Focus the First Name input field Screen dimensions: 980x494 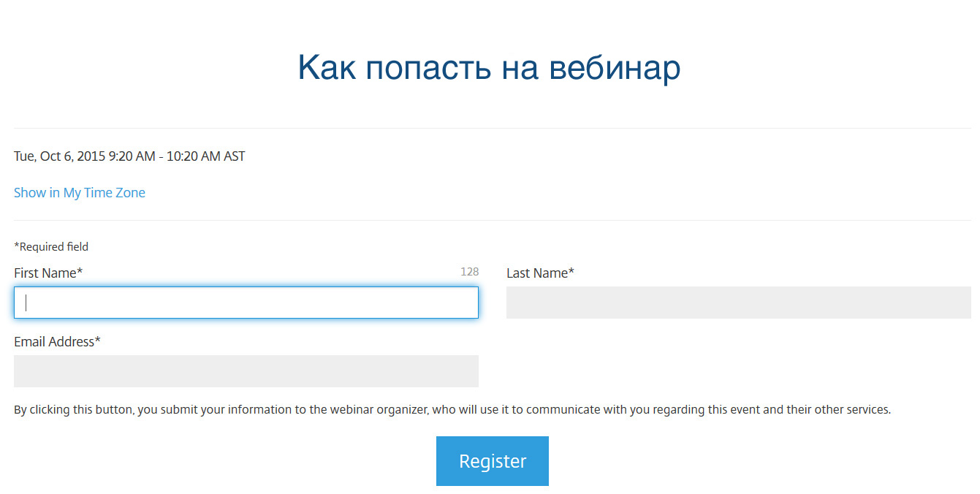click(x=246, y=303)
